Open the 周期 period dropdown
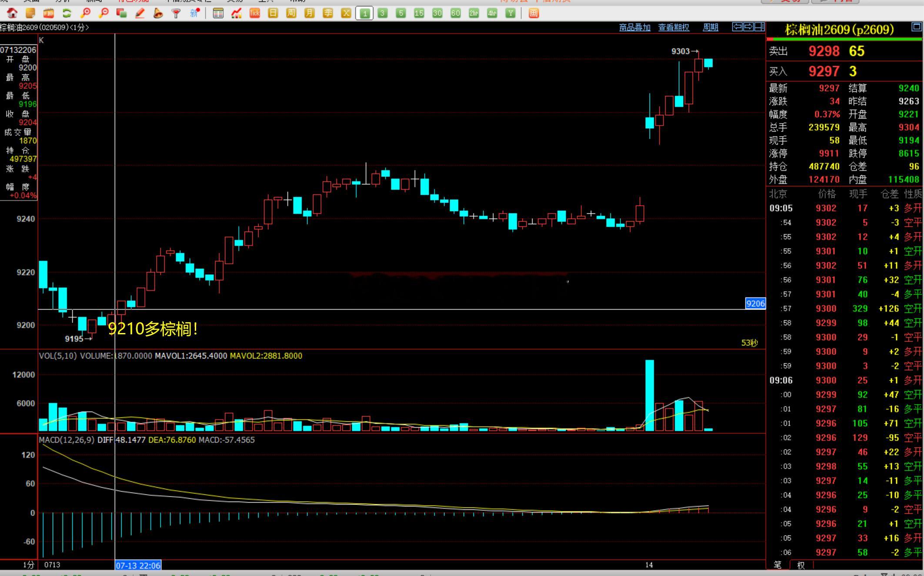This screenshot has height=576, width=924. click(711, 27)
